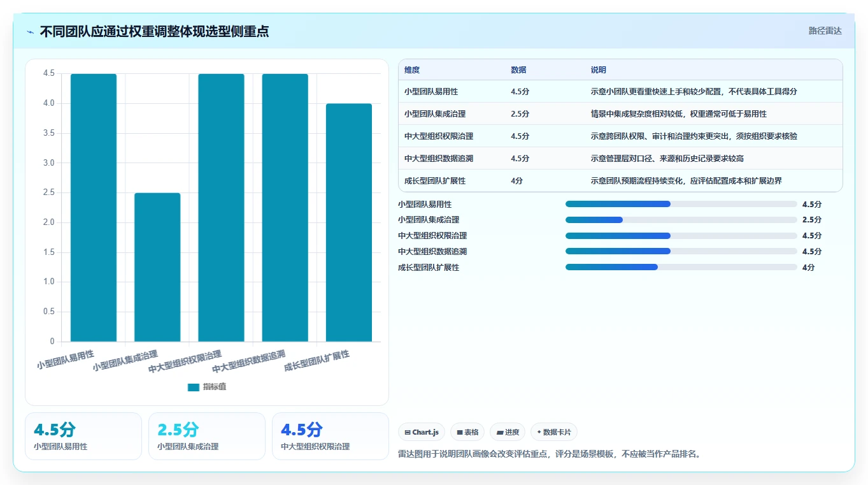Click the Chart.js tag
868x485 pixels.
[422, 432]
